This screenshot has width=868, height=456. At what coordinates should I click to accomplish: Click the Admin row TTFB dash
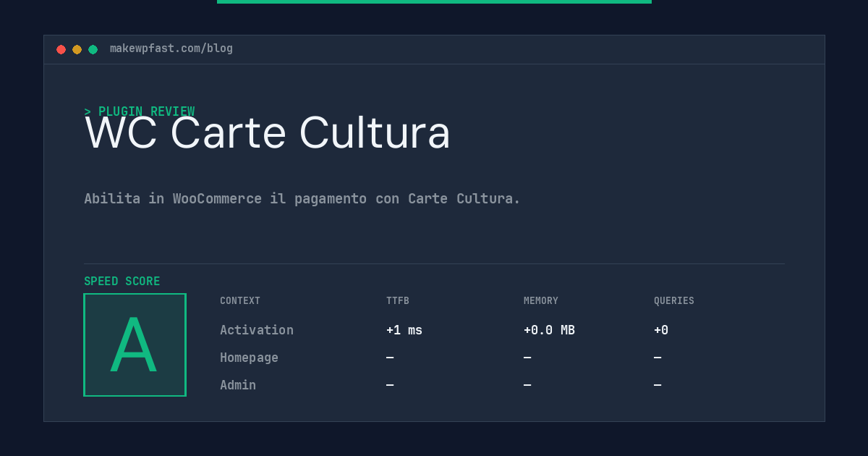coord(390,385)
